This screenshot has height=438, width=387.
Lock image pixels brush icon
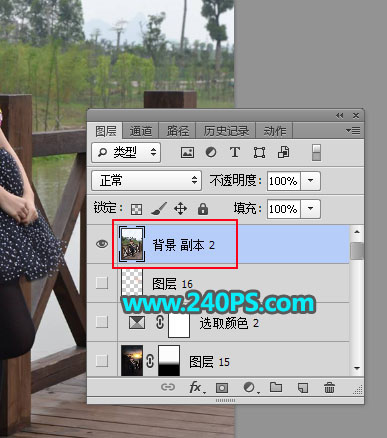[159, 209]
